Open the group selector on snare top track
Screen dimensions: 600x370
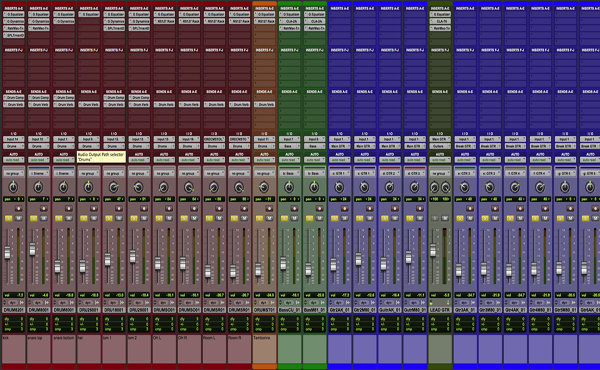(x=39, y=173)
